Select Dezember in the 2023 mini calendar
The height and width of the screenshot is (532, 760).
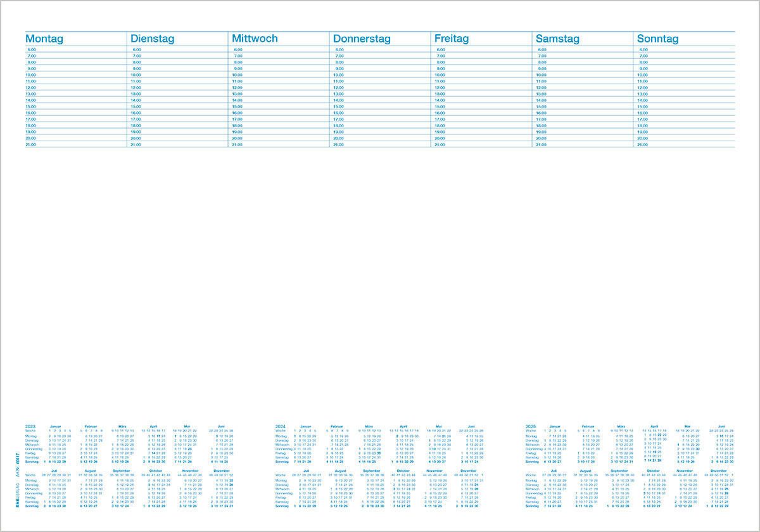click(x=222, y=471)
